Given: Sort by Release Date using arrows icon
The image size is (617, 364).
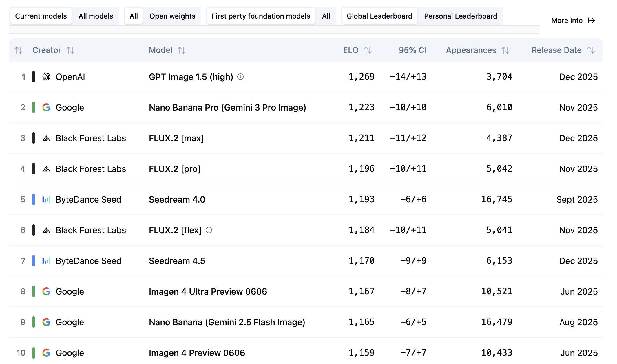Looking at the screenshot, I should coord(591,50).
